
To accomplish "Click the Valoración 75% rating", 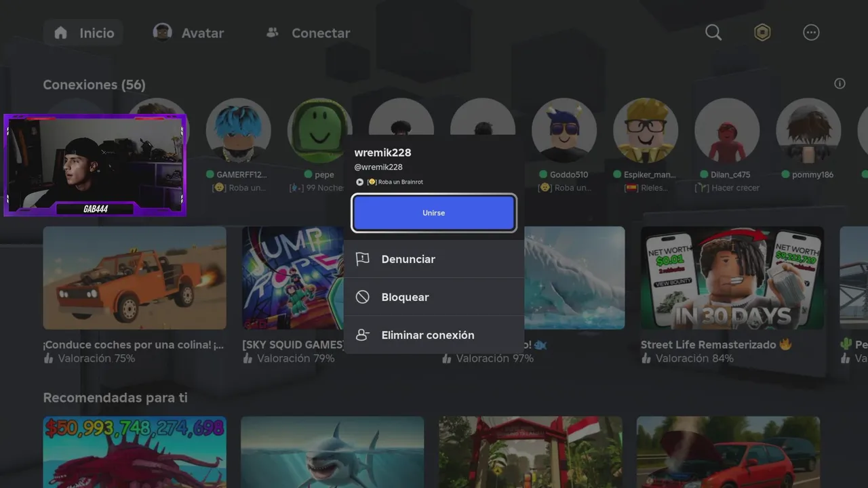I will (x=96, y=359).
